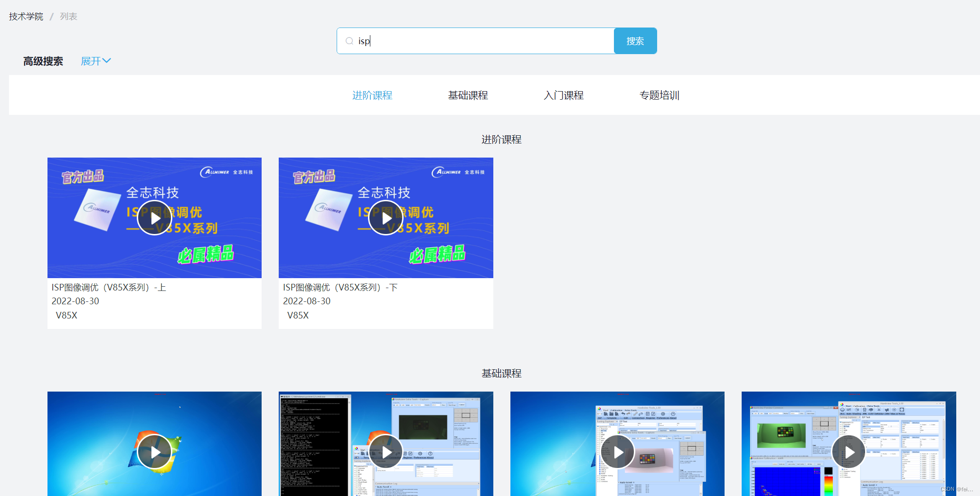Click the play icon on the AWB calibration video thumbnail
This screenshot has height=496, width=980.
click(848, 451)
